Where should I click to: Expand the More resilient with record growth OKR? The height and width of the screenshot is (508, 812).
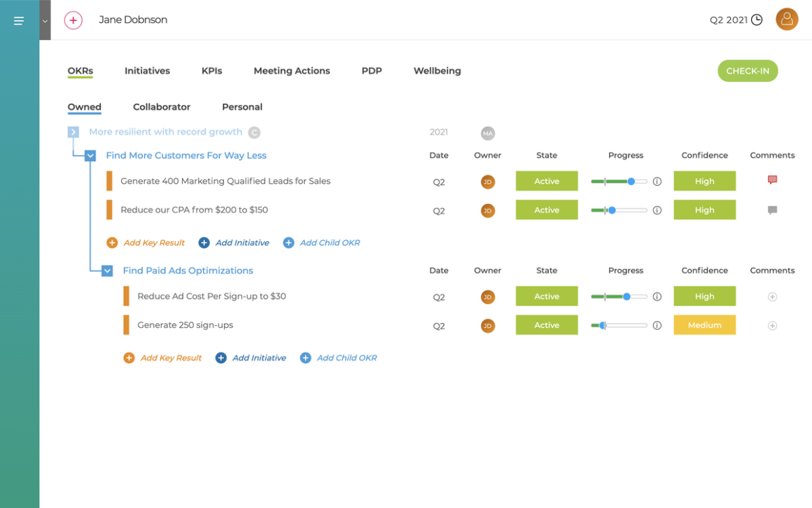(73, 132)
